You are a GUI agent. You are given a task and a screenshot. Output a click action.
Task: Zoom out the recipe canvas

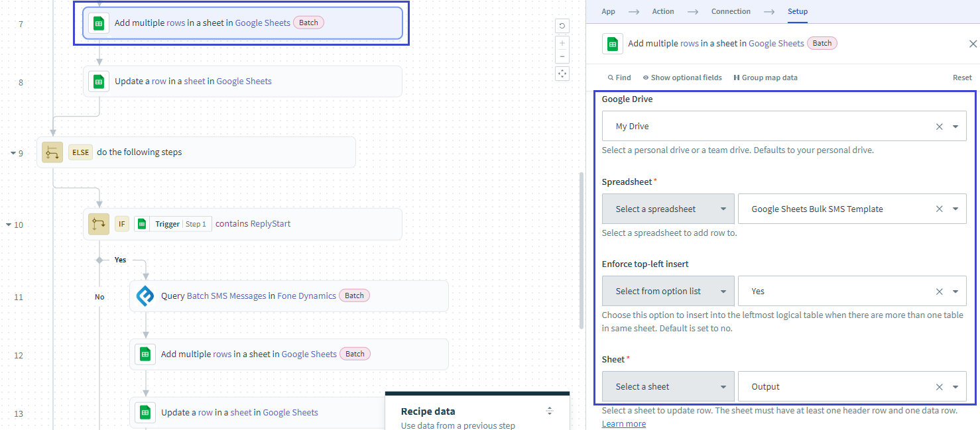pyautogui.click(x=562, y=57)
